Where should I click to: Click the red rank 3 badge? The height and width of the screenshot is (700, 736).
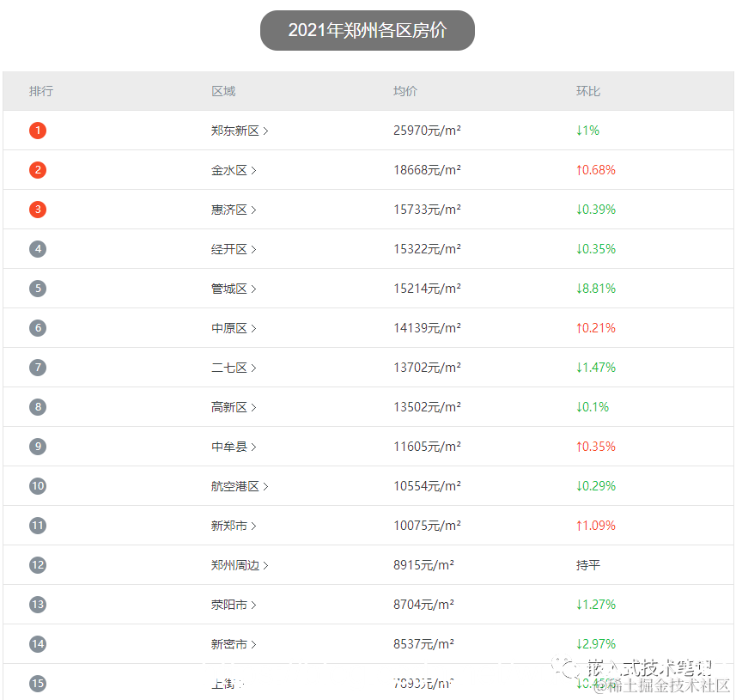(x=38, y=210)
